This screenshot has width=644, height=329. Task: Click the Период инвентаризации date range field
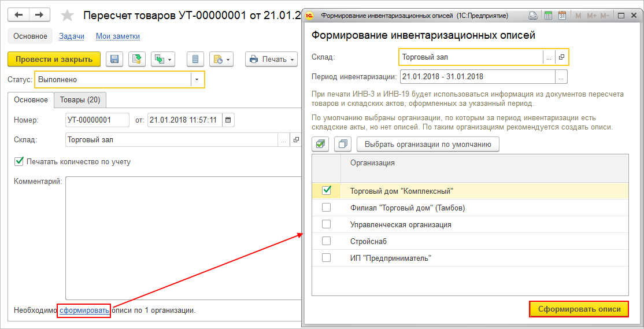click(478, 76)
